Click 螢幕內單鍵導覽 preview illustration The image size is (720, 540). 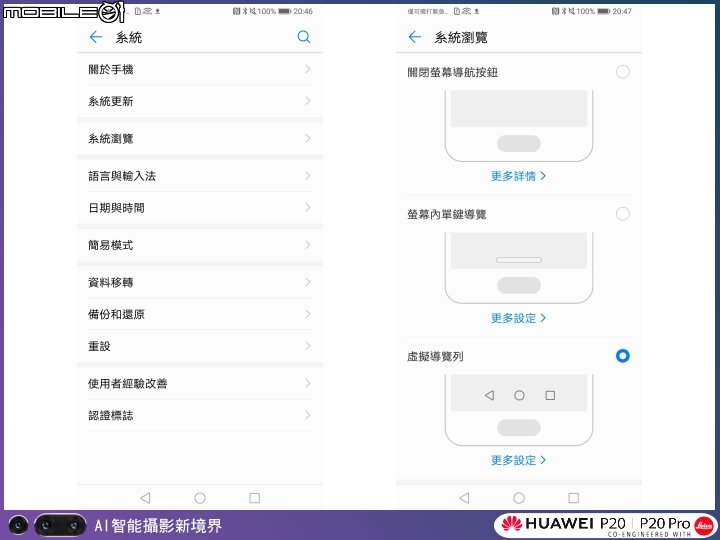click(x=519, y=268)
